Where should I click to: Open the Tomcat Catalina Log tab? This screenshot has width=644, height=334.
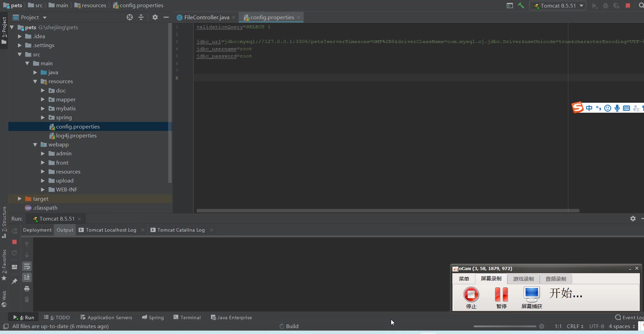click(x=181, y=230)
